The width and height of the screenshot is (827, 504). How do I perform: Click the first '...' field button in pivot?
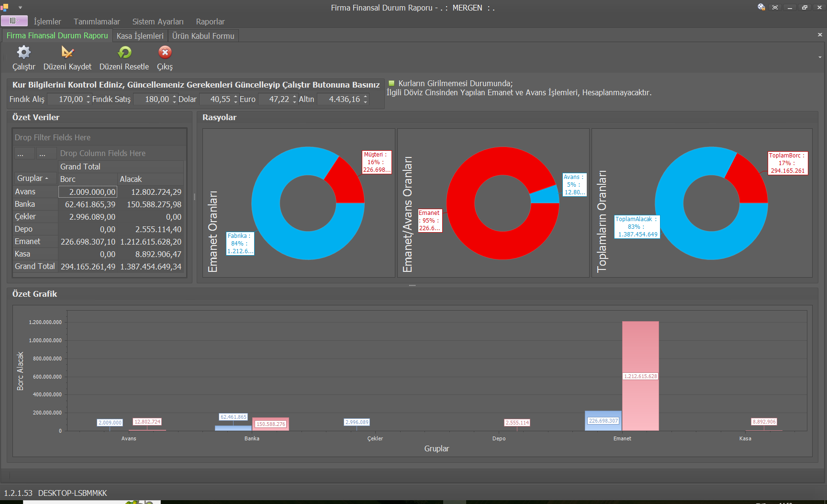point(21,154)
